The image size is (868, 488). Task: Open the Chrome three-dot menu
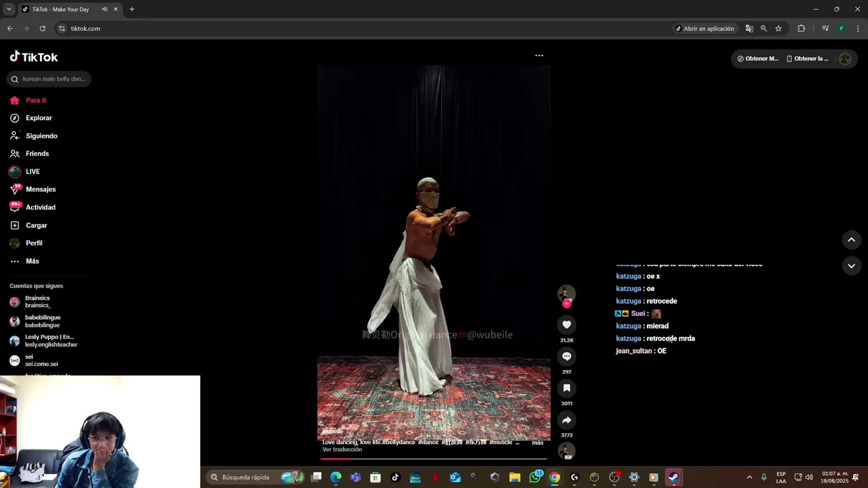[858, 28]
